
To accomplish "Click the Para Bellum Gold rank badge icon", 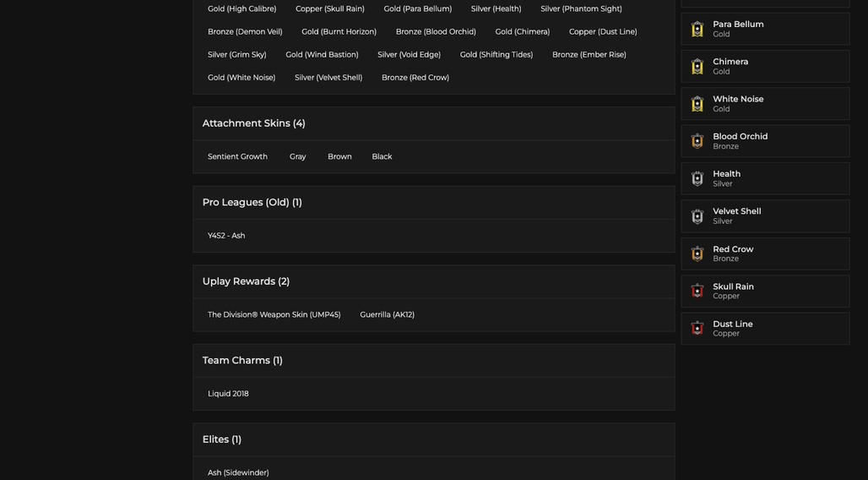I will coord(697,29).
